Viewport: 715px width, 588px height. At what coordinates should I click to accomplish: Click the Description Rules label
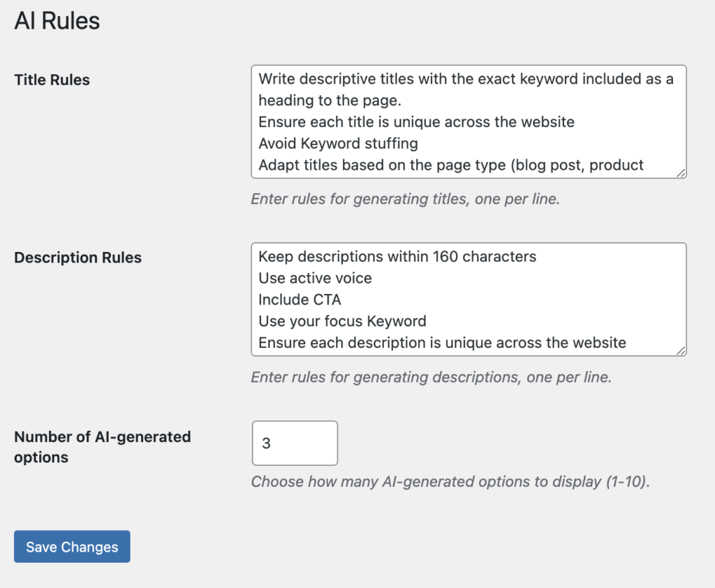point(78,258)
